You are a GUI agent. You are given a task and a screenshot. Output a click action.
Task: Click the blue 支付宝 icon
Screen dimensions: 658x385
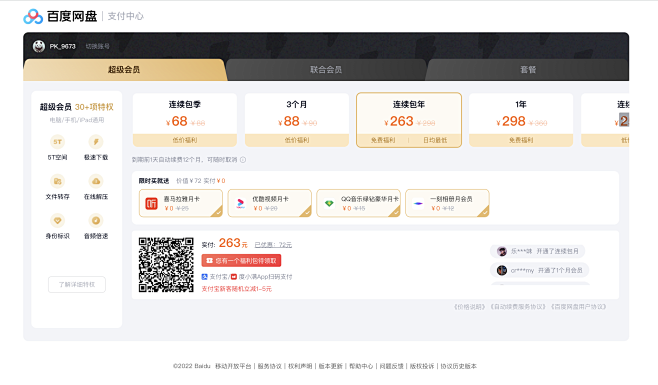(x=205, y=277)
